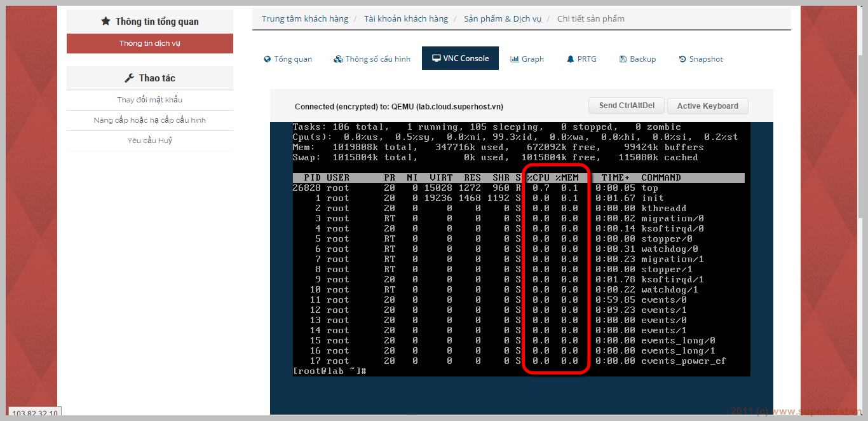
Task: Click Thay đổi mật khẩu link
Action: pyautogui.click(x=150, y=100)
